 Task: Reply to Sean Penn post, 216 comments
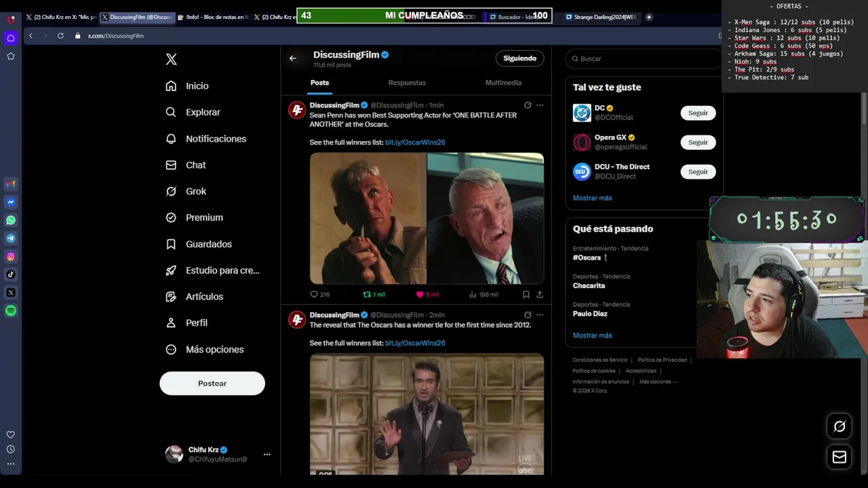coord(319,295)
